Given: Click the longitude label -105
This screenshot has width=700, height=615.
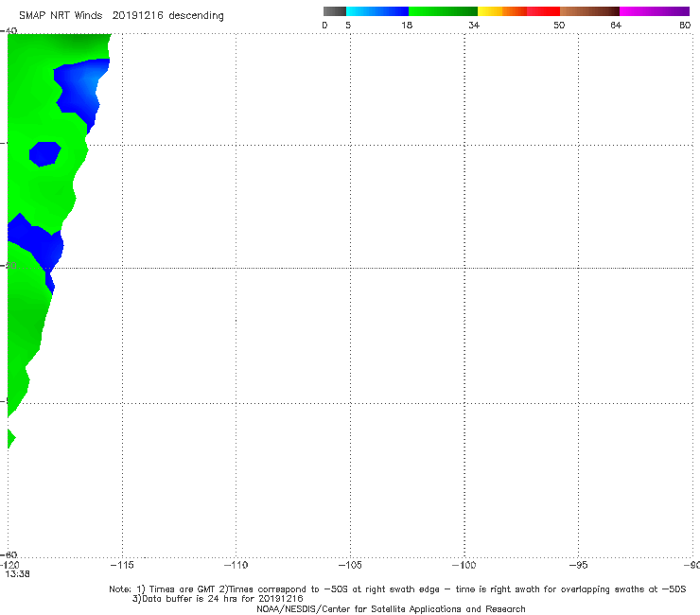Looking at the screenshot, I should [x=350, y=565].
